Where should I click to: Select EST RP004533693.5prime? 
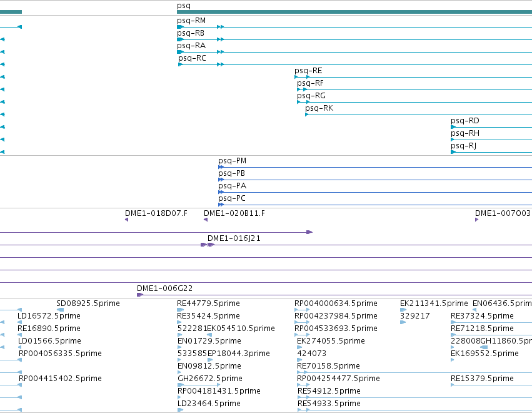[336, 329]
